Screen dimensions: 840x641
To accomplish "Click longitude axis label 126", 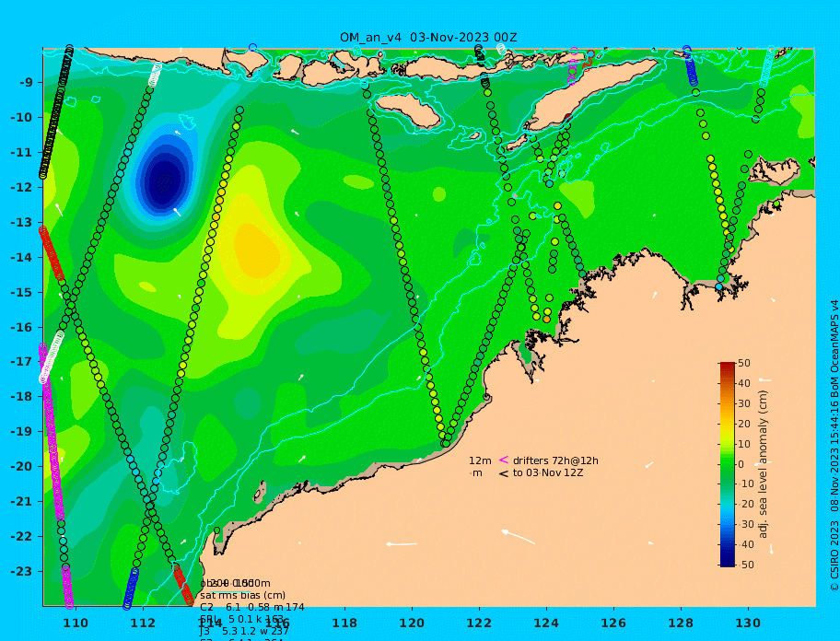I will [x=613, y=623].
